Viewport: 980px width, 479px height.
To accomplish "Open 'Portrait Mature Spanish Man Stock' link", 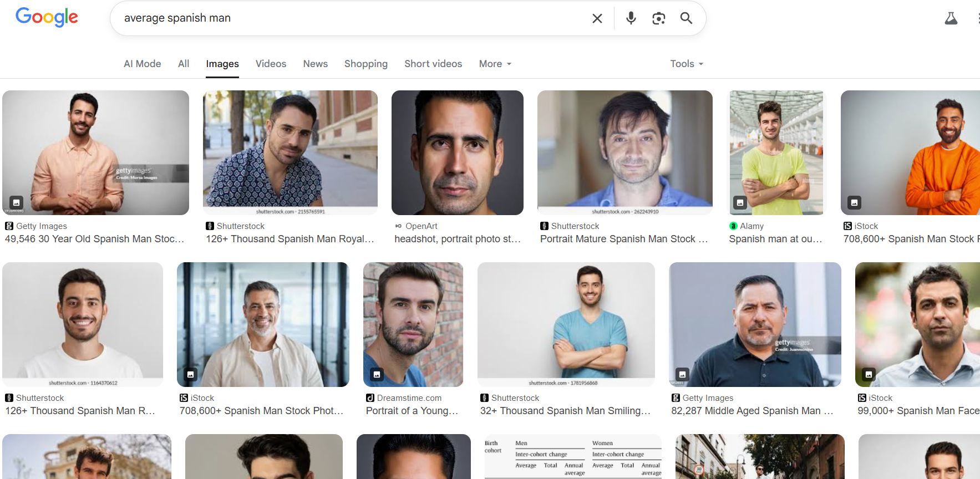I will (x=624, y=239).
